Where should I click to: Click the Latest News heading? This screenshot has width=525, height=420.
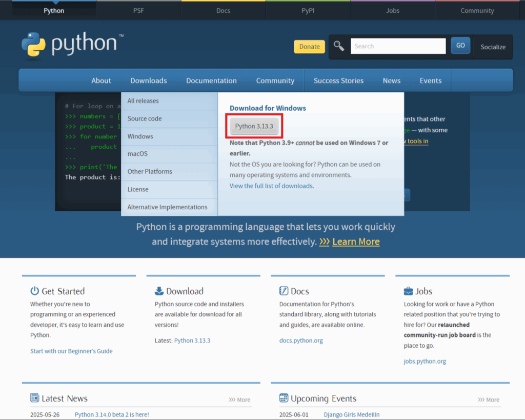[x=65, y=398]
